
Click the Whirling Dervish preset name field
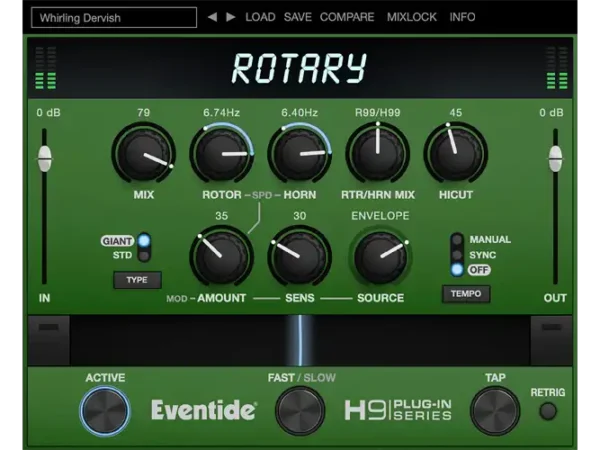tap(114, 18)
